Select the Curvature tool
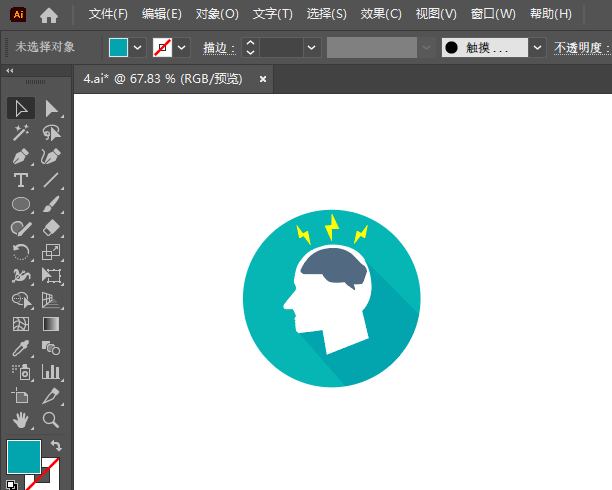Viewport: 612px width, 490px height. click(x=51, y=157)
